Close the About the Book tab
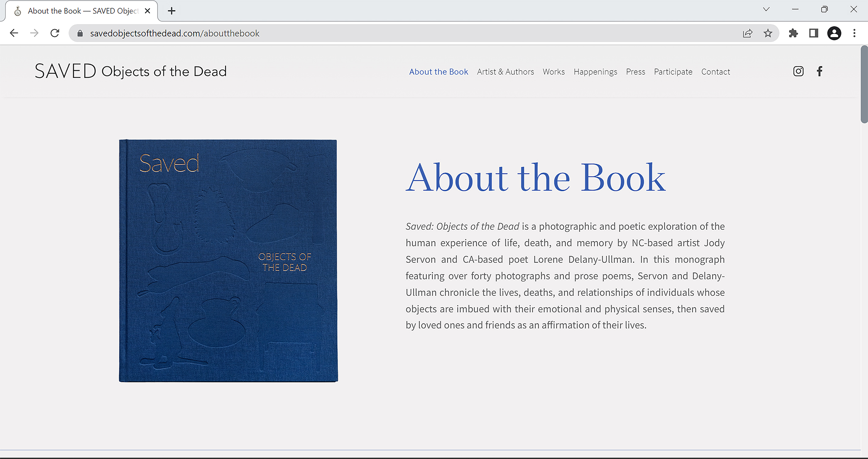The height and width of the screenshot is (459, 868). pyautogui.click(x=147, y=11)
